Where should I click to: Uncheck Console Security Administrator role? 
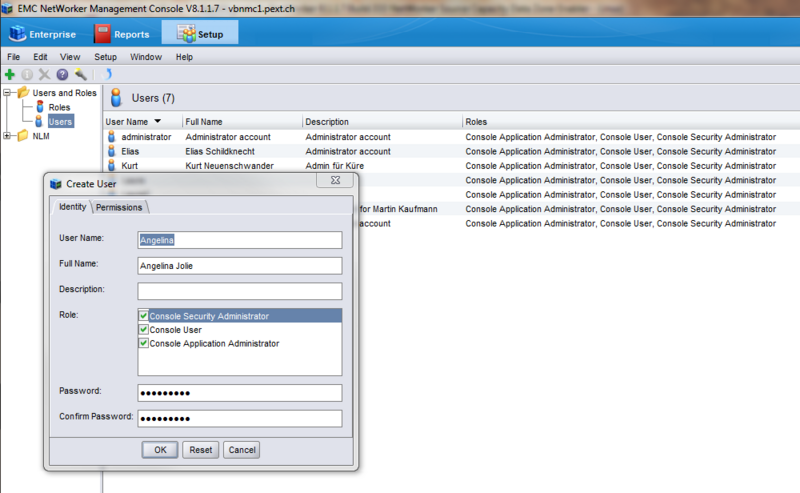pos(144,316)
